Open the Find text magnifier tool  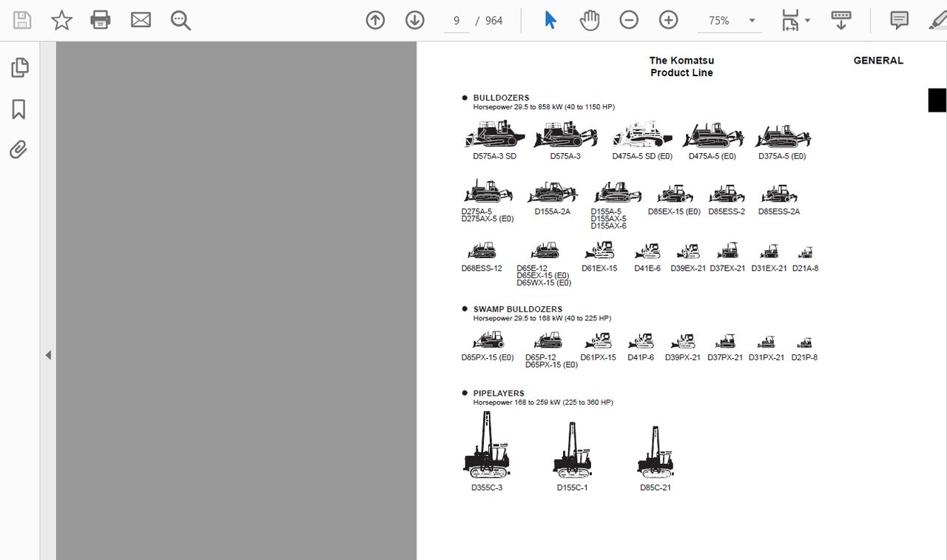tap(181, 21)
